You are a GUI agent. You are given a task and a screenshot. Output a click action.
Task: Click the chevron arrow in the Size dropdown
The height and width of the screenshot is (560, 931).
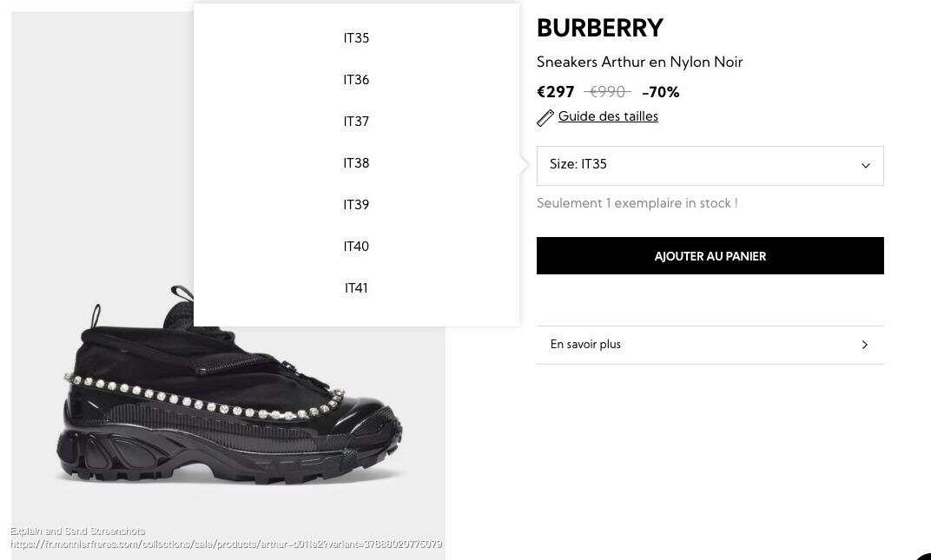865,166
